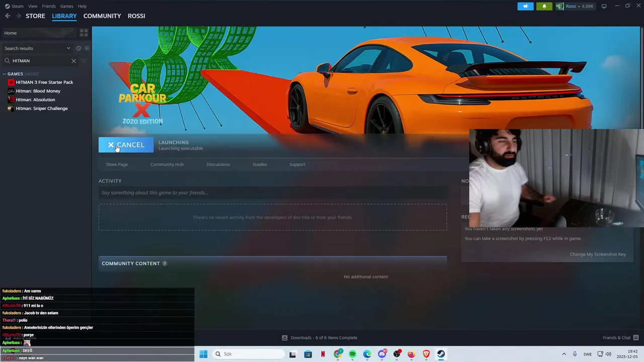Switch to Big Picture mode monitor icon
The height and width of the screenshot is (362, 644).
604,6
